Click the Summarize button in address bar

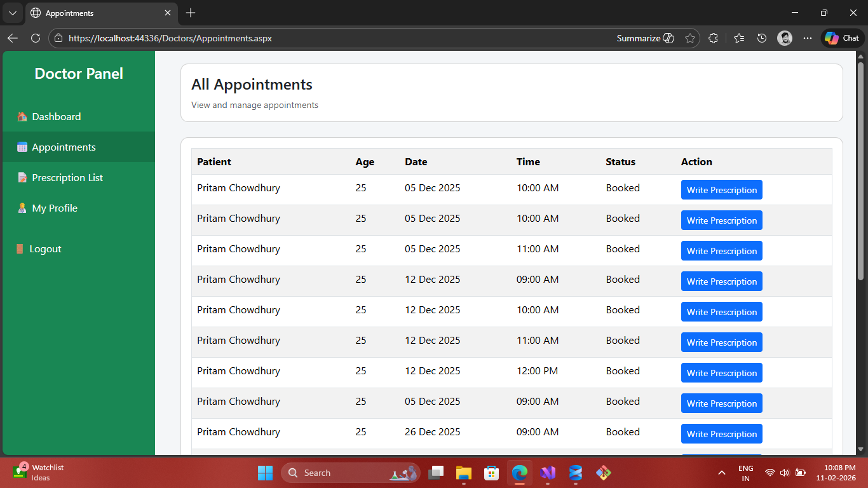[x=645, y=38]
